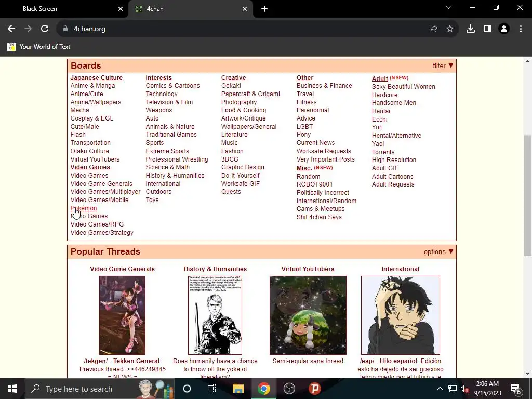
Task: Open the Virtual YouTubers sana thread thumbnail
Action: [x=308, y=315]
